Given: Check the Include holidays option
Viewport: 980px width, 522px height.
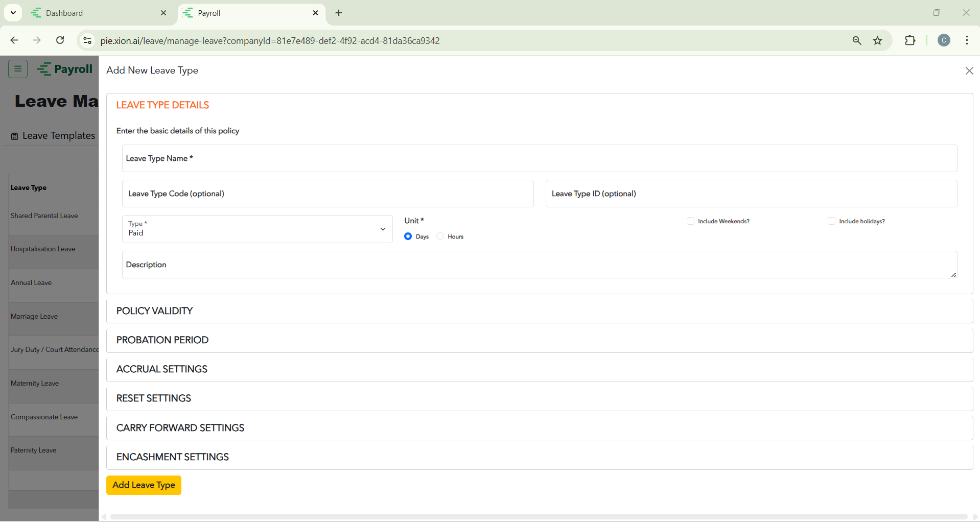Looking at the screenshot, I should click(831, 221).
